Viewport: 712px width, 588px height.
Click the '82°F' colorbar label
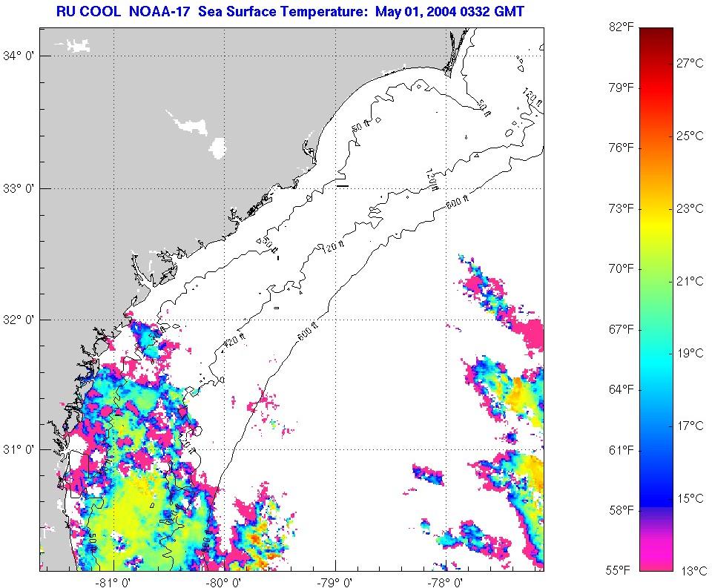click(622, 27)
